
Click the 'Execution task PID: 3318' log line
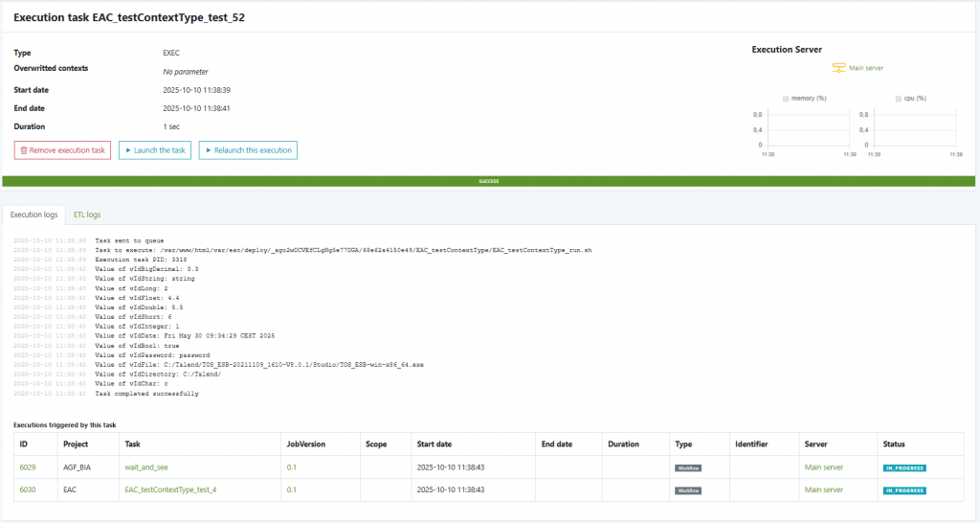[x=141, y=260]
